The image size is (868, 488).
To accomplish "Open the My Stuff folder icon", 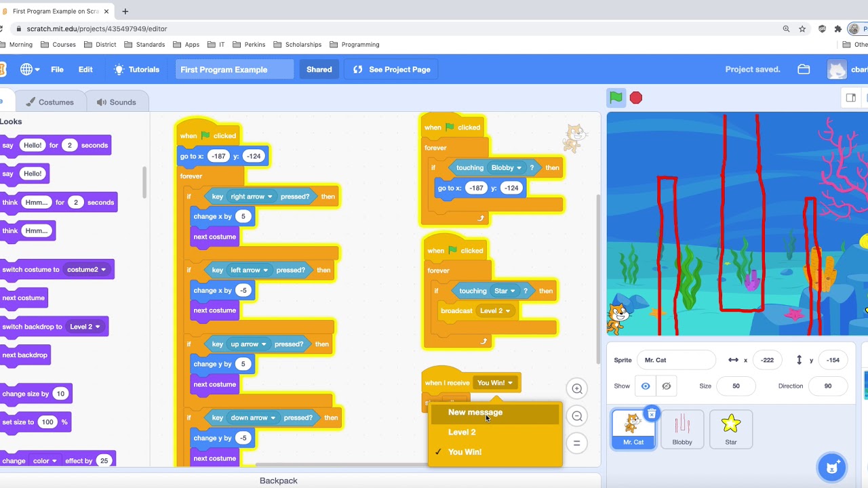I will 804,69.
